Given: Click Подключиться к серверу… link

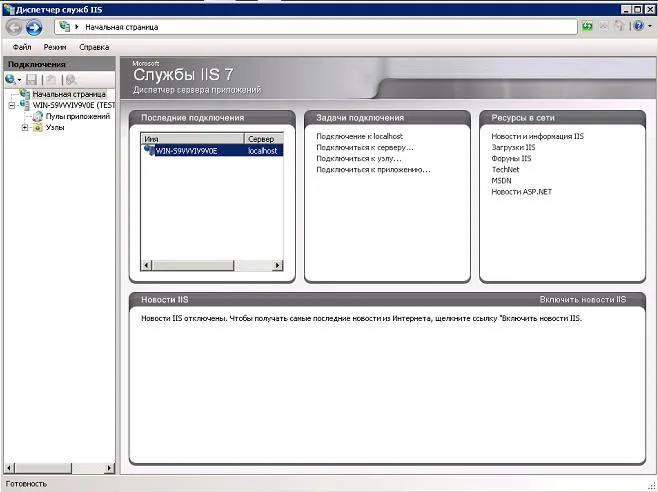Looking at the screenshot, I should 365,147.
